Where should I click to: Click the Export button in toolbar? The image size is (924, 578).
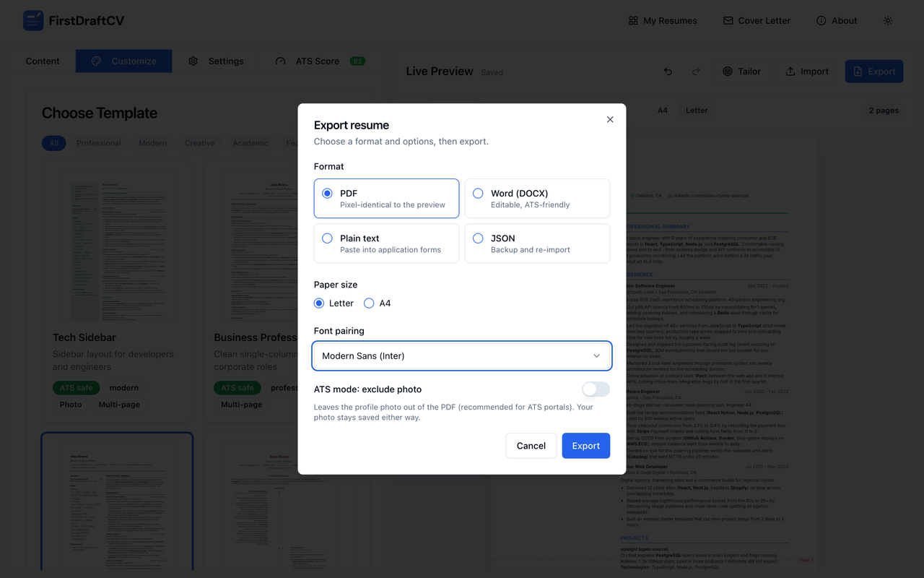pos(873,72)
